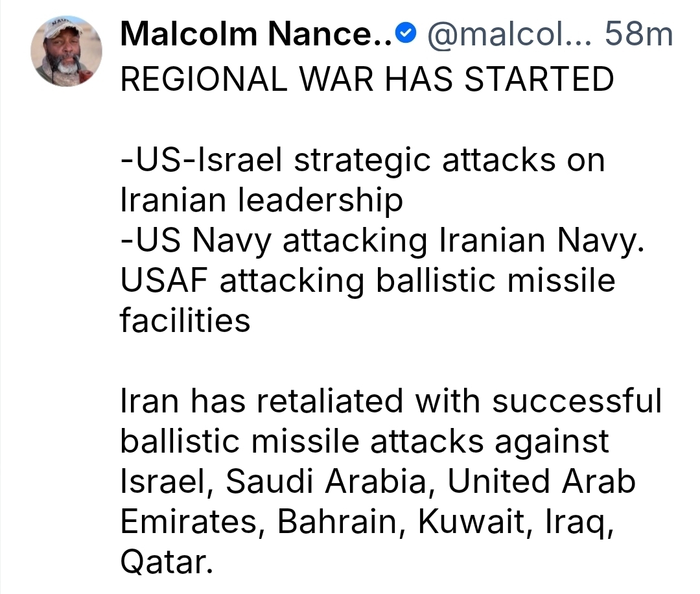Click the blue verified checkmark badge
Viewport: 700px width, 594px height.
tap(405, 35)
